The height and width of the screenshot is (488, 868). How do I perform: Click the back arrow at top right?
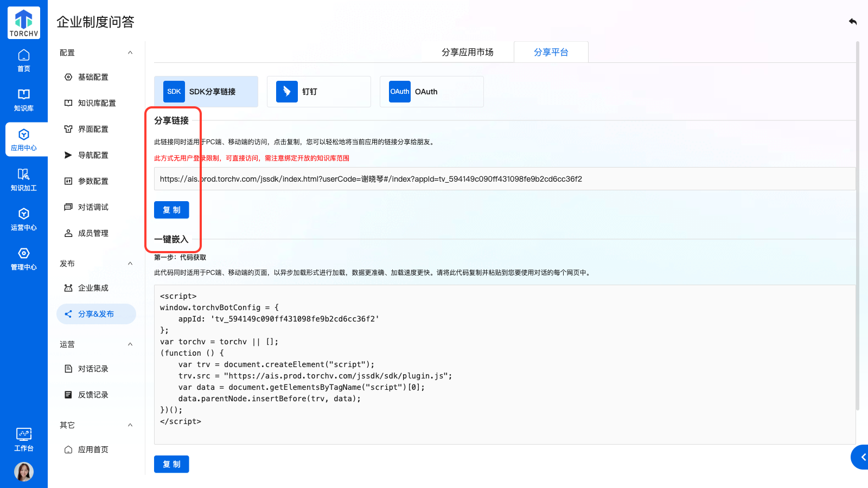pyautogui.click(x=853, y=22)
